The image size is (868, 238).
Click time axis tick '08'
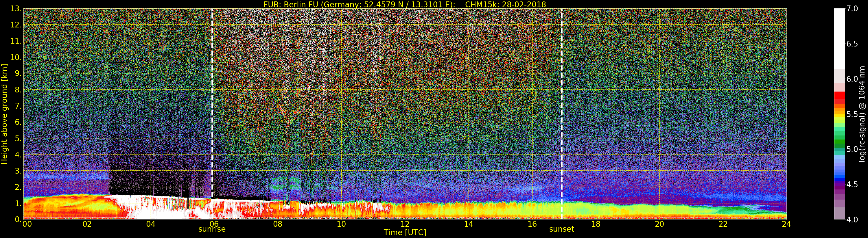point(278,224)
